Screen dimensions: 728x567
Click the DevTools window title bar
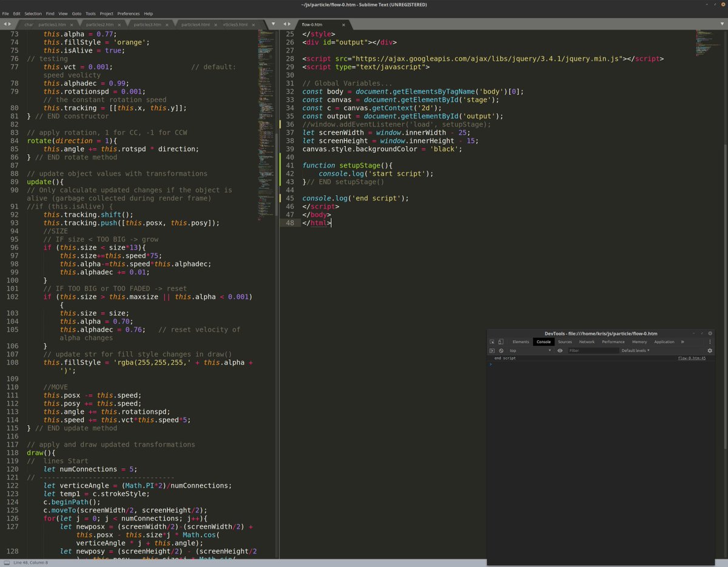pyautogui.click(x=601, y=333)
